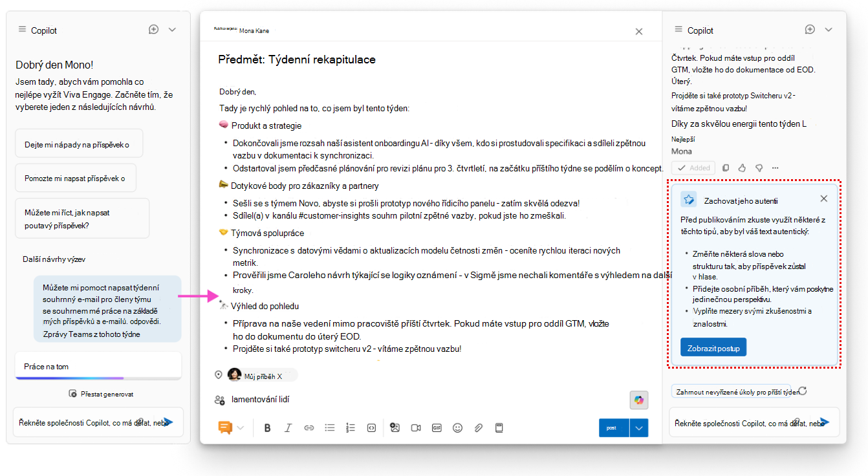Viewport: 868px width, 476px height.
Task: Close the post composer dialog
Action: click(639, 31)
